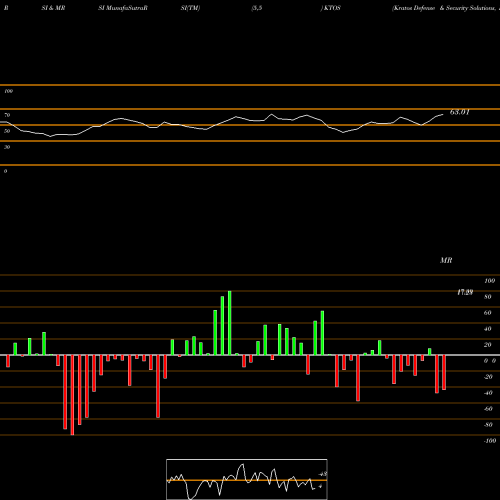The image size is (500, 500).
Task: Click the MR panel title
Action: (x=446, y=260)
